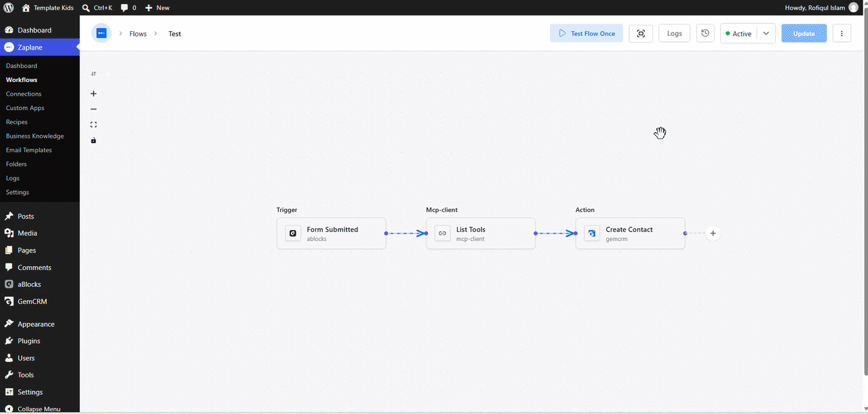Open the Logs button in the flow toolbar
This screenshot has width=868, height=414.
[x=675, y=33]
